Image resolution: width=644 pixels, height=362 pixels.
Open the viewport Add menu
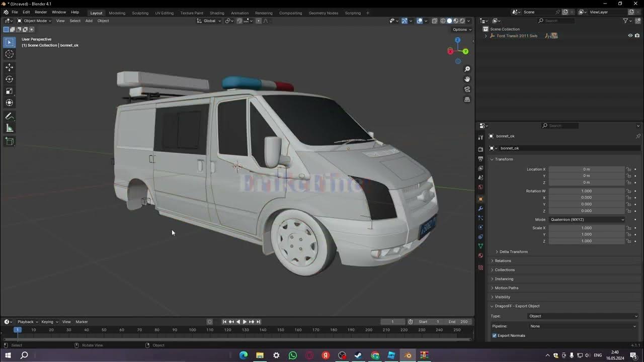tap(89, 21)
